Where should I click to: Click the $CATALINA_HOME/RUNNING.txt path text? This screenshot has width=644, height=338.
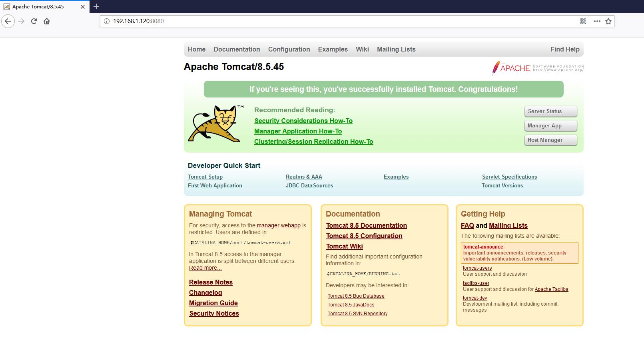pyautogui.click(x=363, y=274)
